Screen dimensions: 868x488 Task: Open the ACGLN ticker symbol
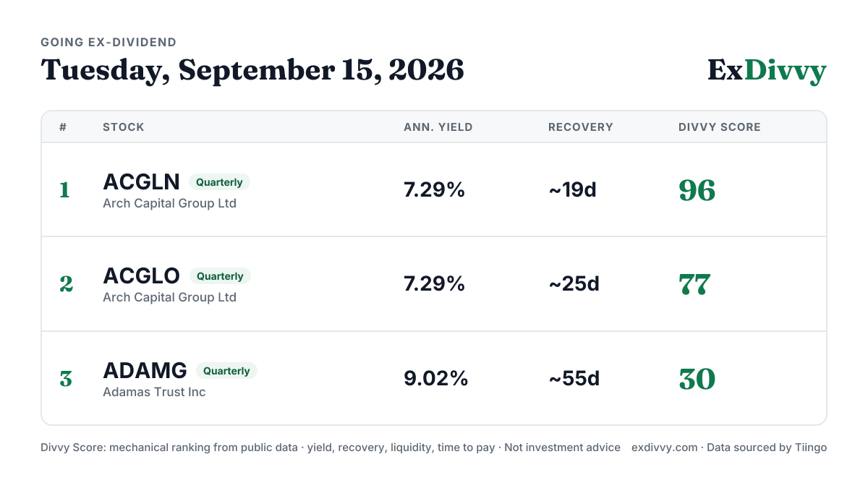pos(142,182)
